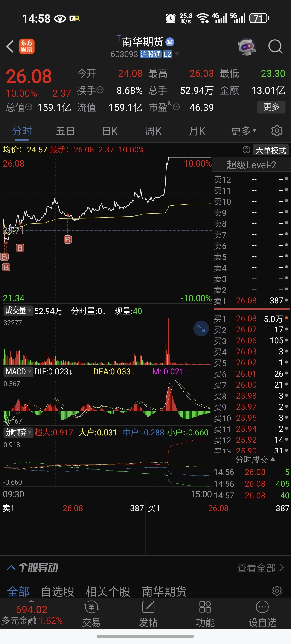Tap the L2 badge under stock name
291x644 pixels.
[167, 54]
